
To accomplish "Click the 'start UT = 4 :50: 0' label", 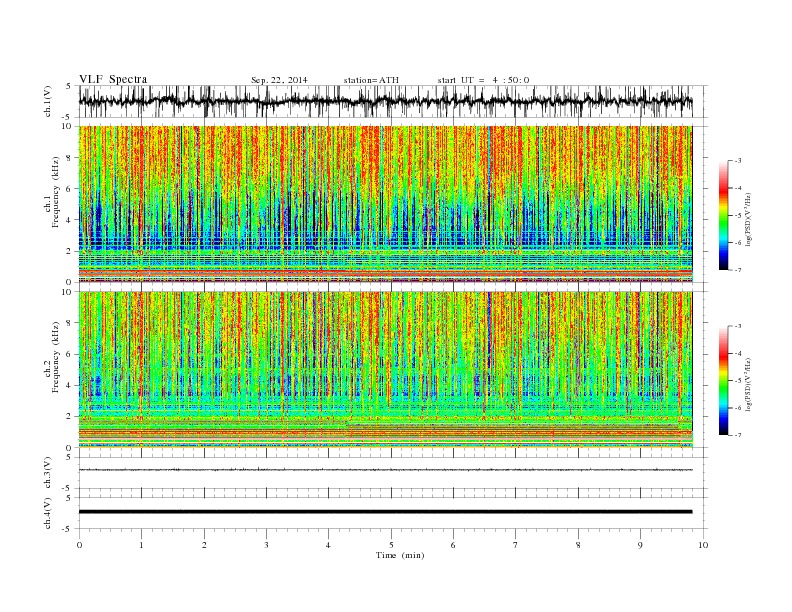I will (x=483, y=80).
